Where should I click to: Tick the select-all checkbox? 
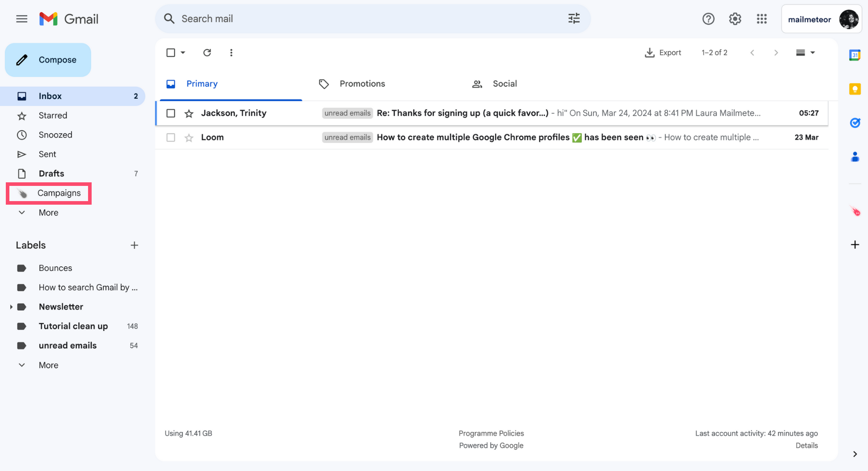click(x=171, y=53)
